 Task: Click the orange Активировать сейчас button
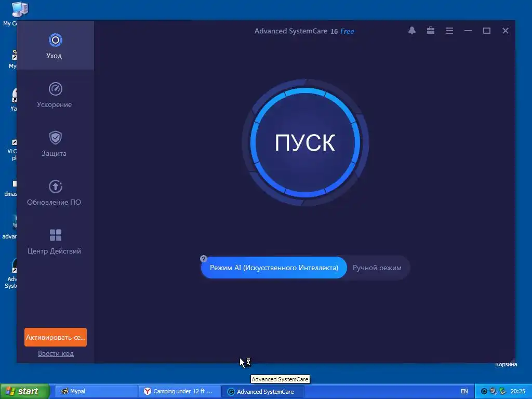click(55, 337)
